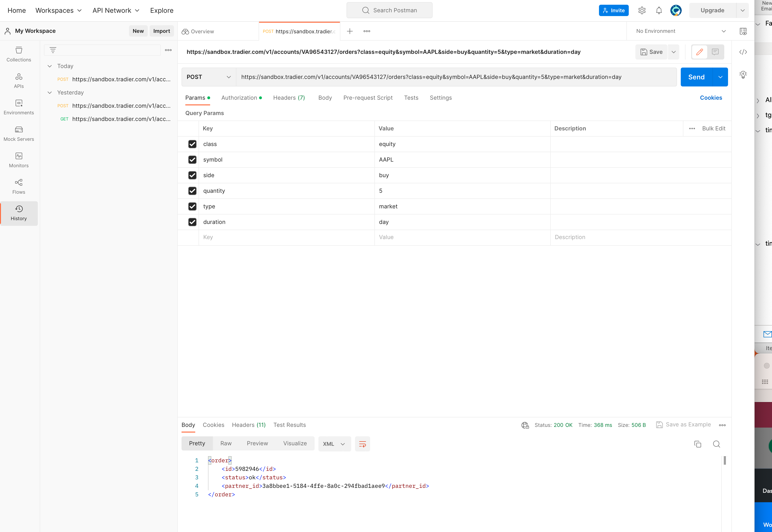The image size is (772, 532).
Task: Click the request URL input field
Action: pos(456,77)
